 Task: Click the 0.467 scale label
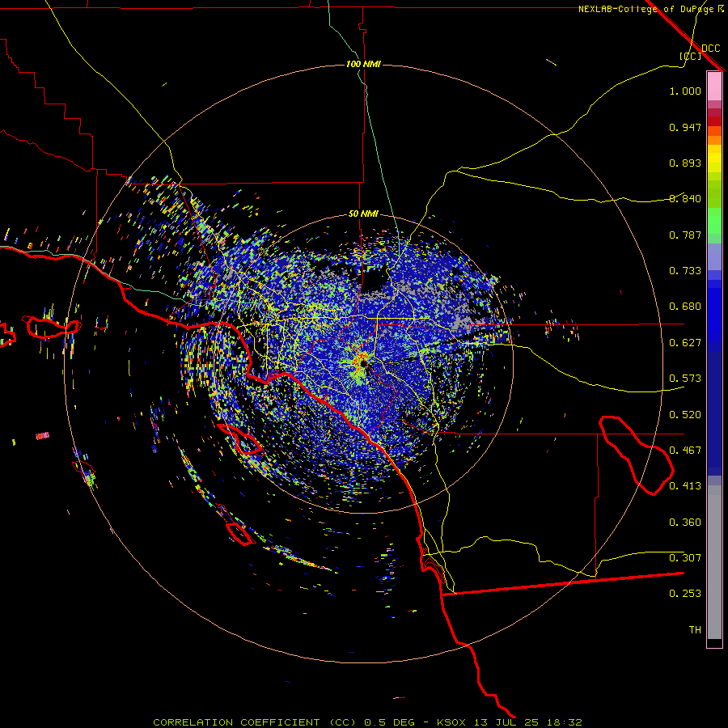(685, 451)
